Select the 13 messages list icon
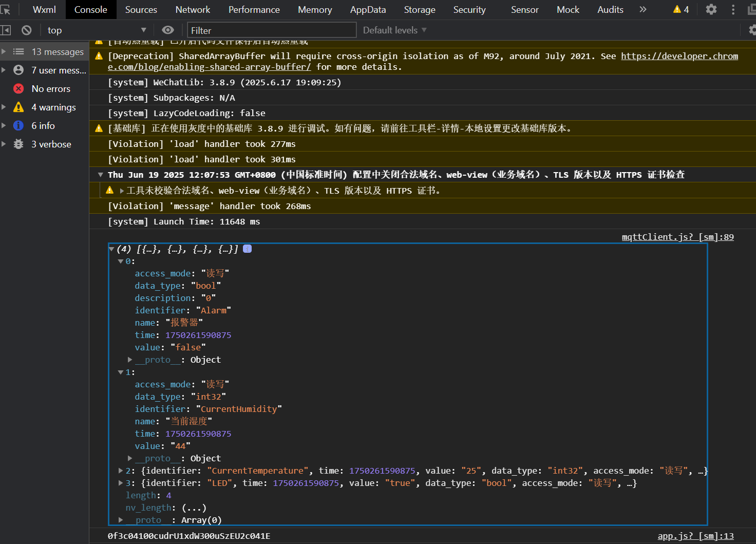The height and width of the screenshot is (544, 756). tap(18, 51)
